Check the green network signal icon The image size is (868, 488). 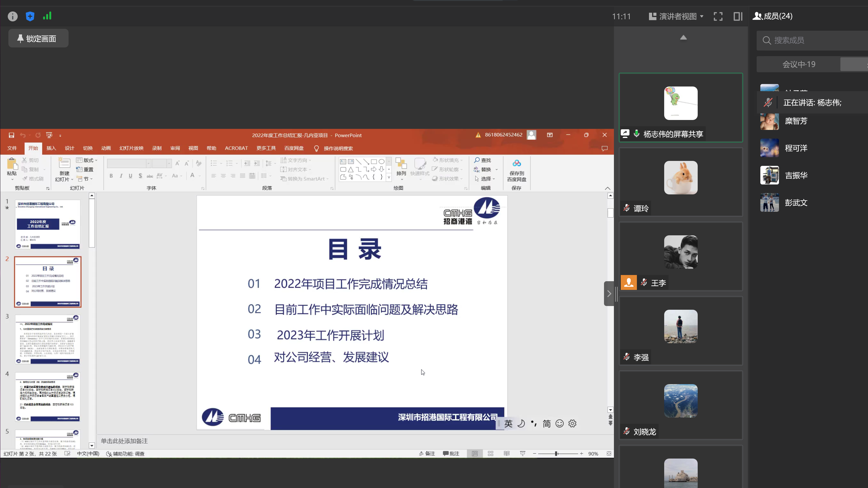pos(47,16)
